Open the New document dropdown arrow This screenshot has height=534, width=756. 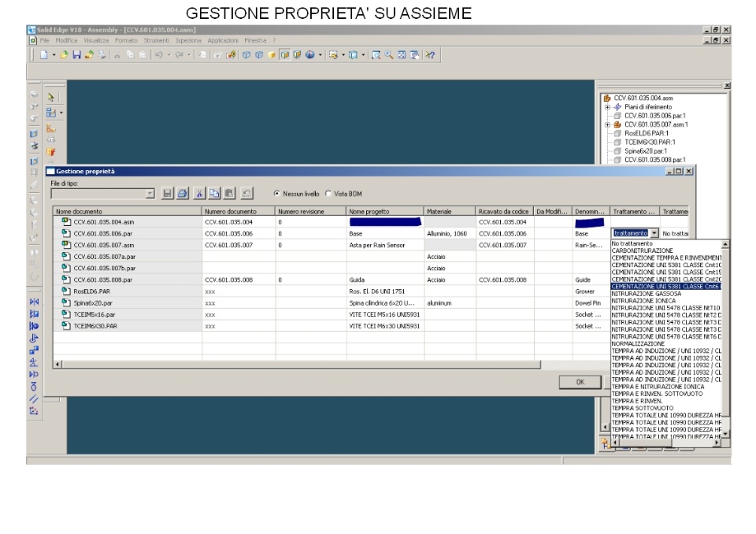click(54, 55)
